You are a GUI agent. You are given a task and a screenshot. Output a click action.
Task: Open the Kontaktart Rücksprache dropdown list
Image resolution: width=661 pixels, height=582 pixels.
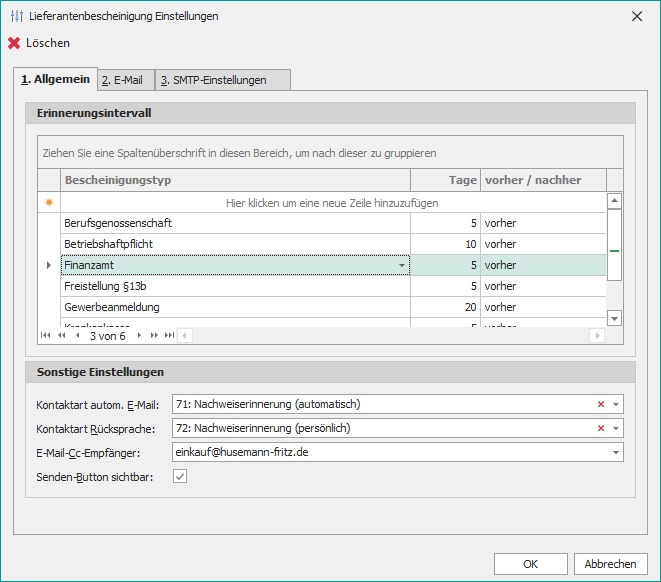tap(616, 428)
